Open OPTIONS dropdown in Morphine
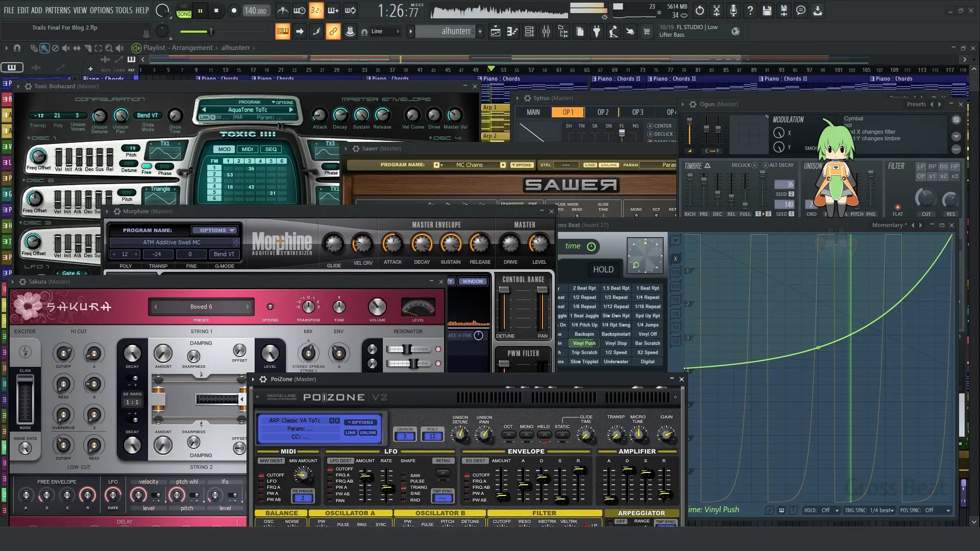 216,230
